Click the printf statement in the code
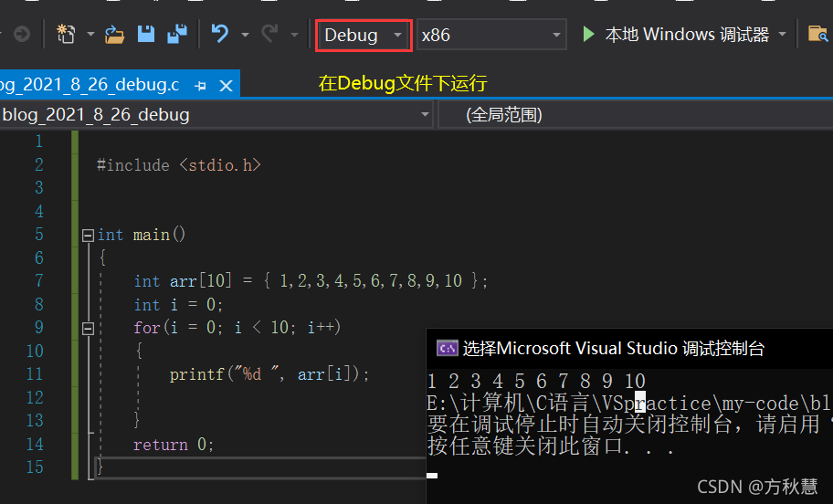 pos(269,374)
